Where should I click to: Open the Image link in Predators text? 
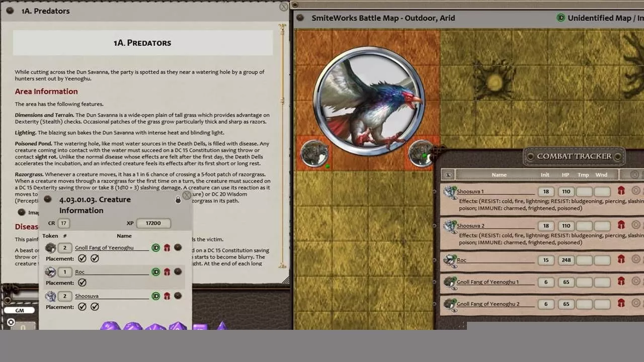22,212
